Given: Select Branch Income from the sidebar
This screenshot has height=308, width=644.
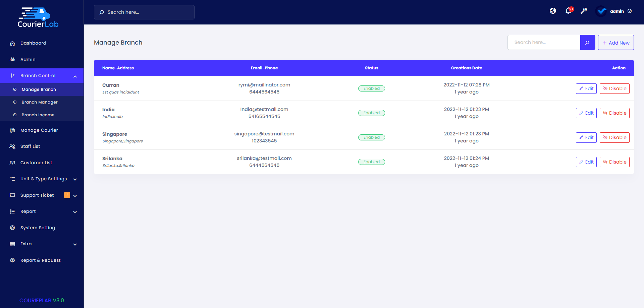Looking at the screenshot, I should click(38, 115).
